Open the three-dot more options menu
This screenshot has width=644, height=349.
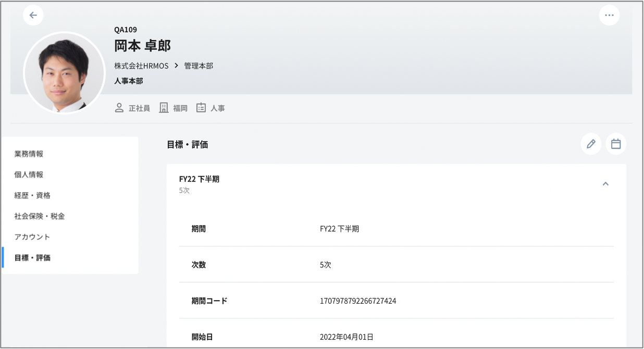[x=609, y=15]
